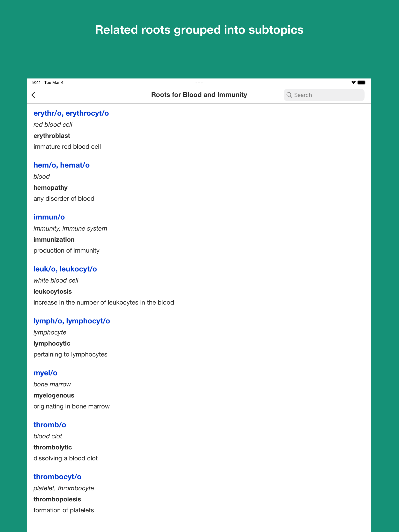
Task: Select 'dissolving a blood clot' definition
Action: 65,458
